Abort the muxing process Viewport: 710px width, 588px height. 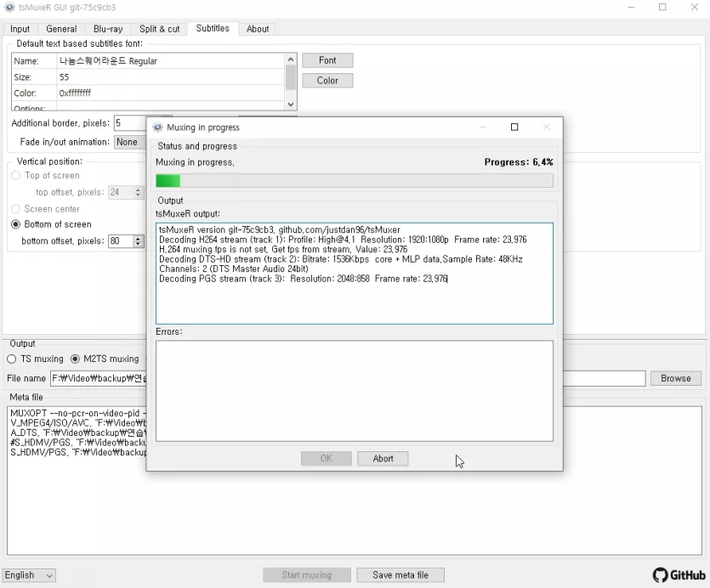[x=383, y=459]
